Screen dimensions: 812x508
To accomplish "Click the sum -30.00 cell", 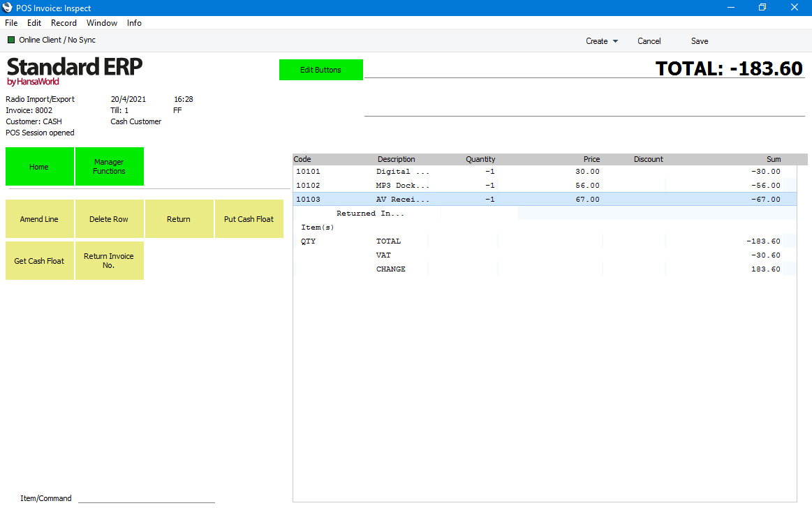I will tap(766, 171).
